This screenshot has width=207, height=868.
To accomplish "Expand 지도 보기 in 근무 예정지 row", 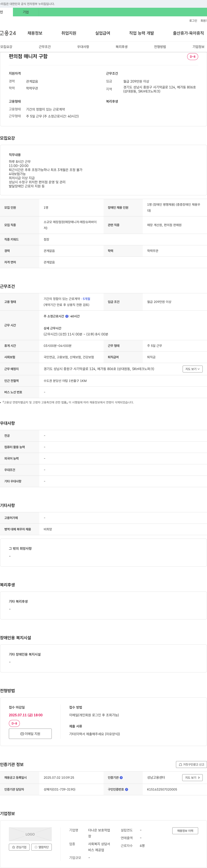I will (193, 369).
